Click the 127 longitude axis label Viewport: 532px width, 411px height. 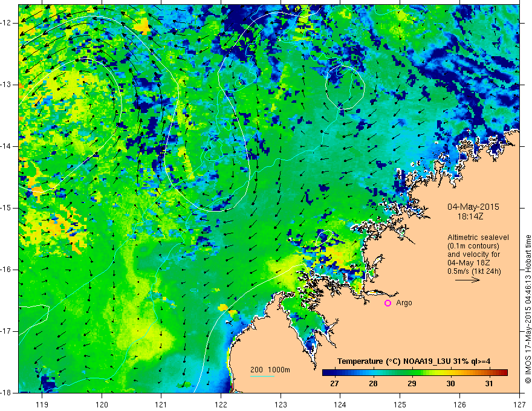(519, 404)
